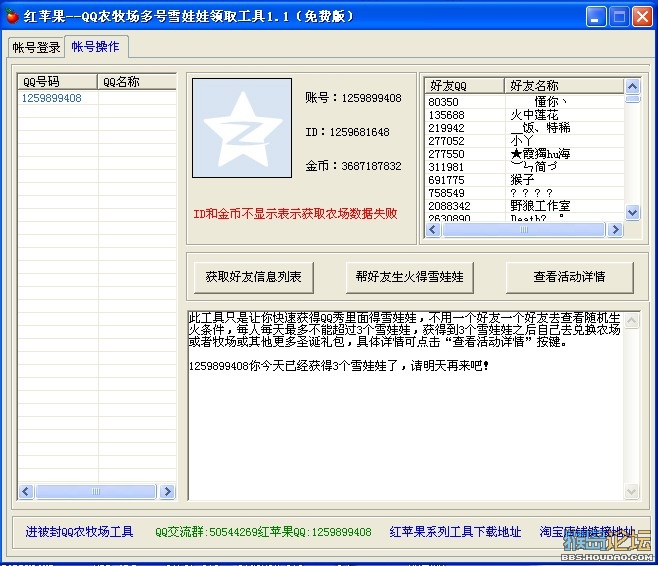Click account list scroll right arrow
658x566 pixels.
point(167,491)
